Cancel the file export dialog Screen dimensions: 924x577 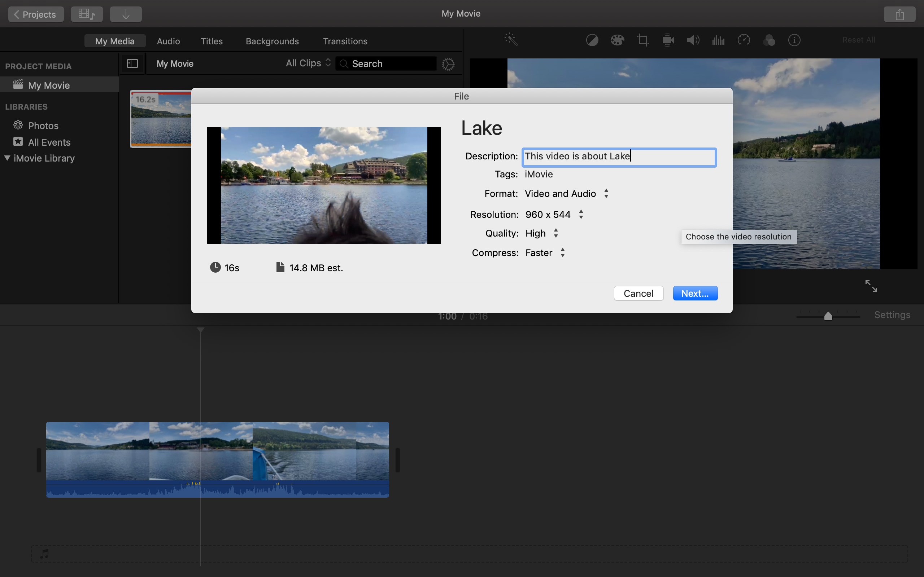click(x=638, y=293)
